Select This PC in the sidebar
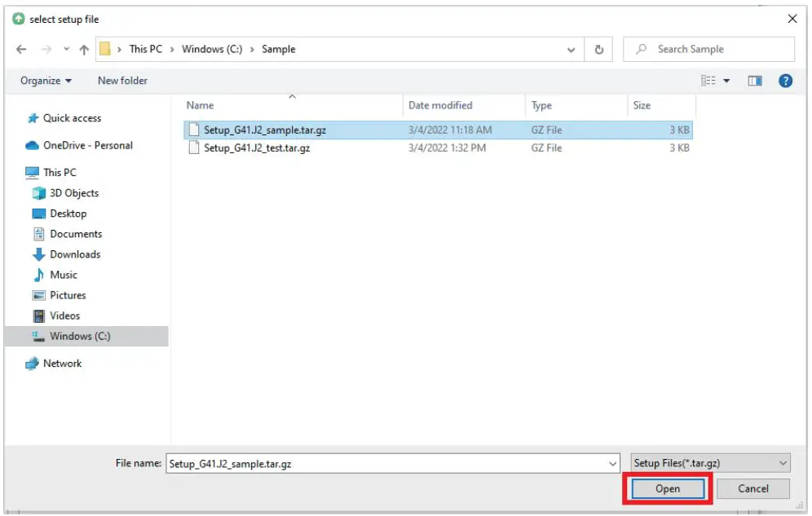 pyautogui.click(x=60, y=172)
